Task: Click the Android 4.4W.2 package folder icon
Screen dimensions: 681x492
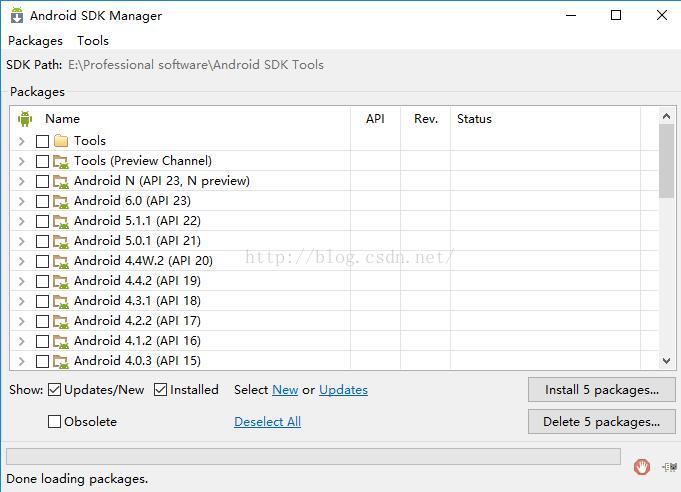Action: 61,261
